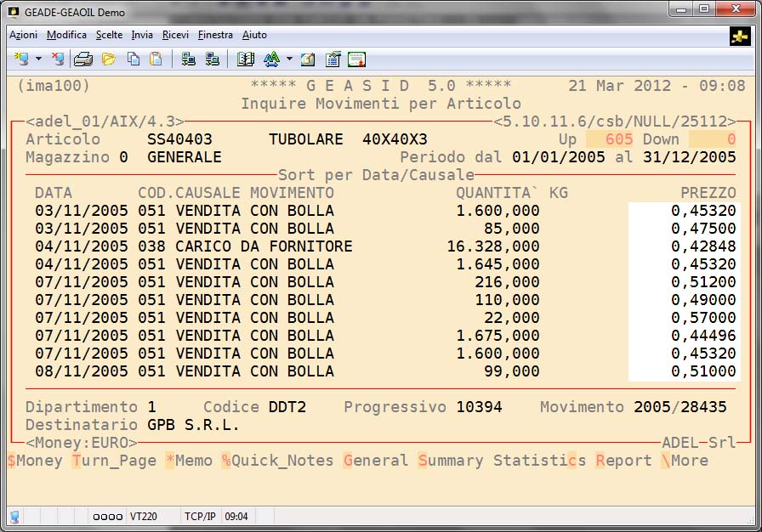
Task: Click the certificate icon in toolbar
Action: 356,59
